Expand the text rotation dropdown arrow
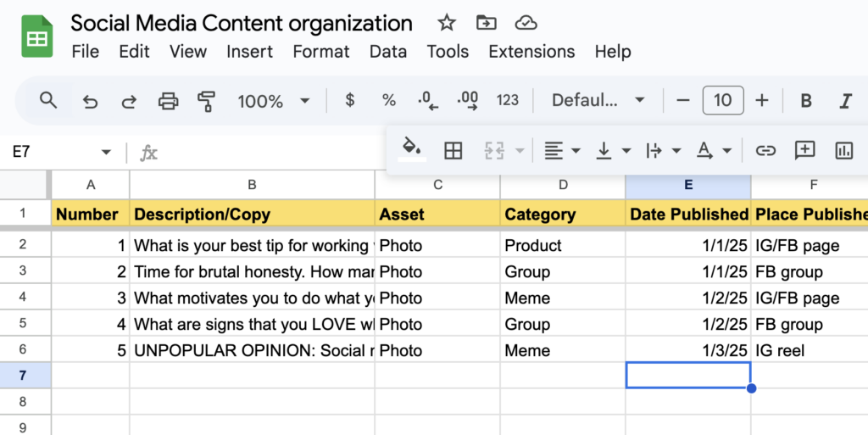Image resolution: width=868 pixels, height=435 pixels. (x=726, y=151)
